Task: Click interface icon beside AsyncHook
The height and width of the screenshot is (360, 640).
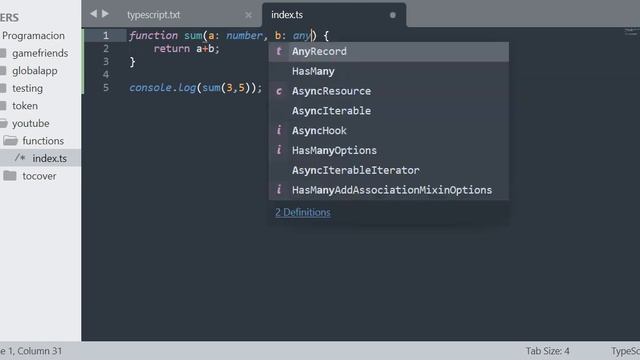Action: click(x=279, y=131)
